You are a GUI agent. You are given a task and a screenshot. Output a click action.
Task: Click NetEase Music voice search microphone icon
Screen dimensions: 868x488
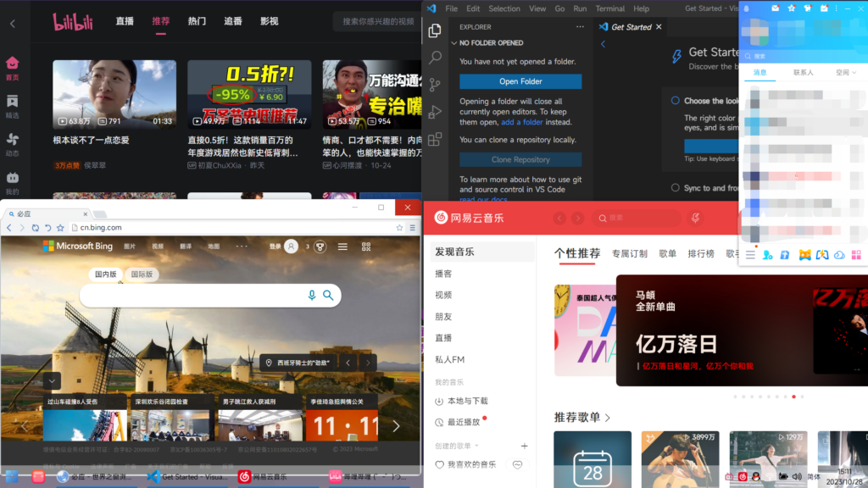695,218
